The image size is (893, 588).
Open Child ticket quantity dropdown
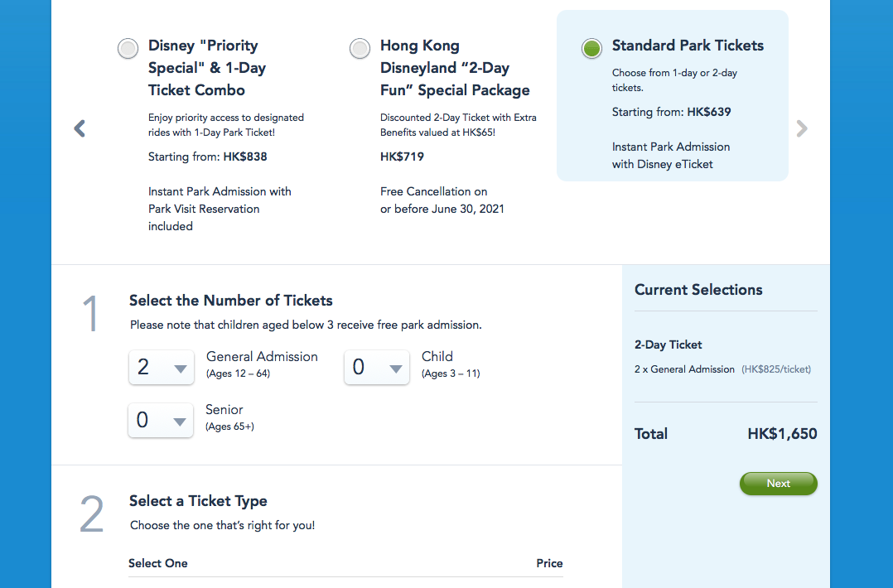[377, 368]
